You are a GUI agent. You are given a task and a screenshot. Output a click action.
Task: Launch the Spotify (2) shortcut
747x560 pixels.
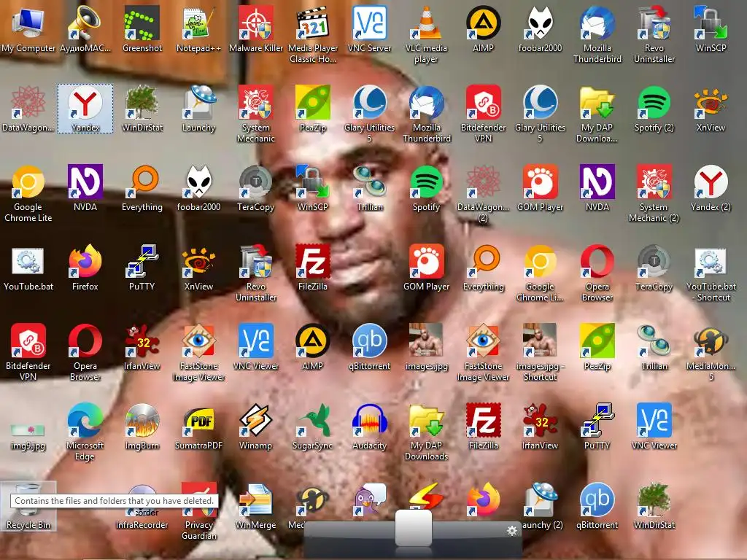[x=654, y=109]
